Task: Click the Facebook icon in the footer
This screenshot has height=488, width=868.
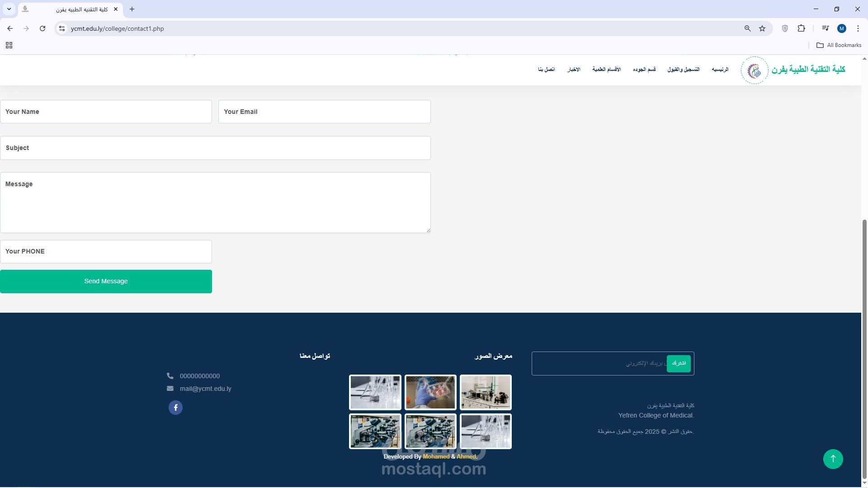Action: point(175,408)
